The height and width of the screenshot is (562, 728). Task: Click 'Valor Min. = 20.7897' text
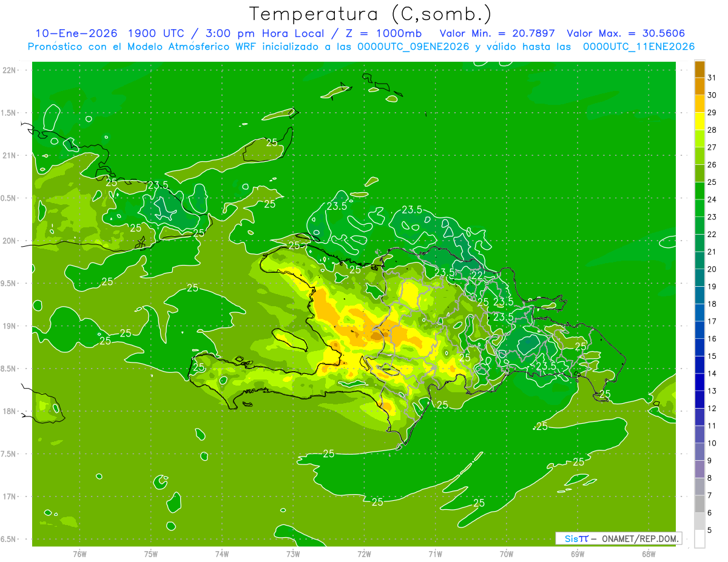pyautogui.click(x=497, y=33)
